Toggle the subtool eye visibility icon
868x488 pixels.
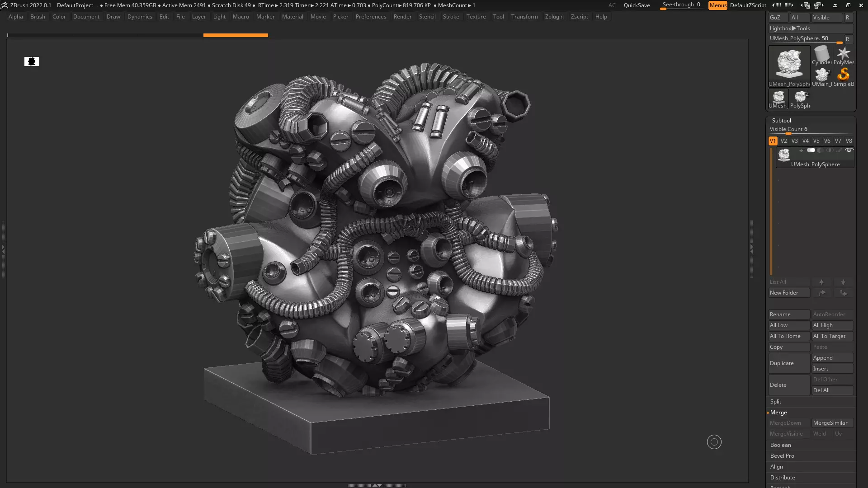tap(849, 150)
